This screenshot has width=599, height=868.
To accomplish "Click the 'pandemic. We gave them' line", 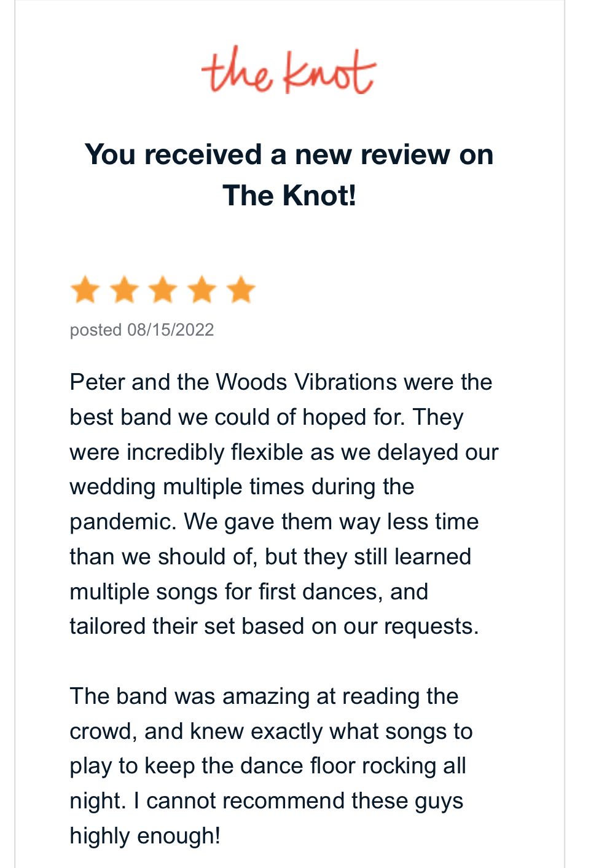I will (x=274, y=522).
